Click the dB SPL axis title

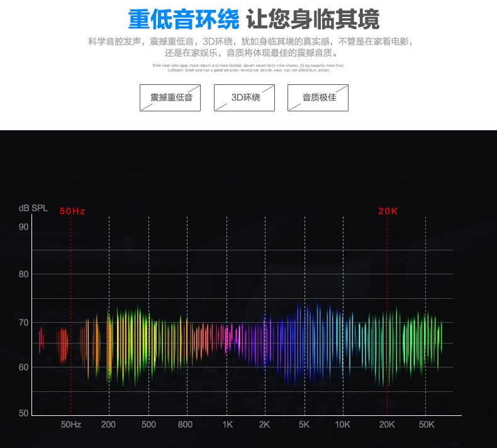[x=33, y=208]
